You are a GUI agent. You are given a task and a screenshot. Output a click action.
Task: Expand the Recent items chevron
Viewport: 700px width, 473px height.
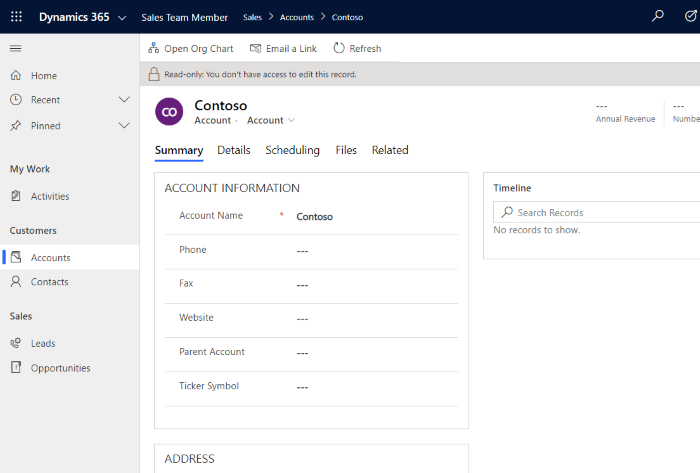pos(124,100)
